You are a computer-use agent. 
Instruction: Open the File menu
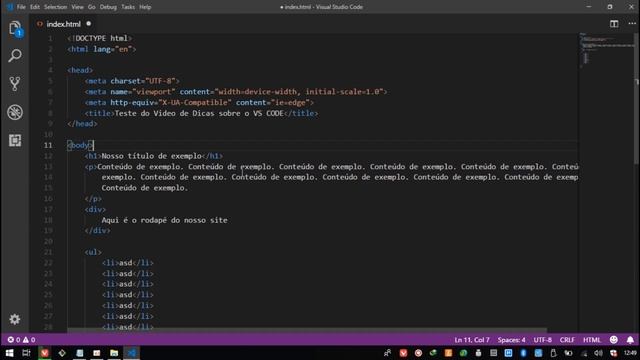(21, 7)
